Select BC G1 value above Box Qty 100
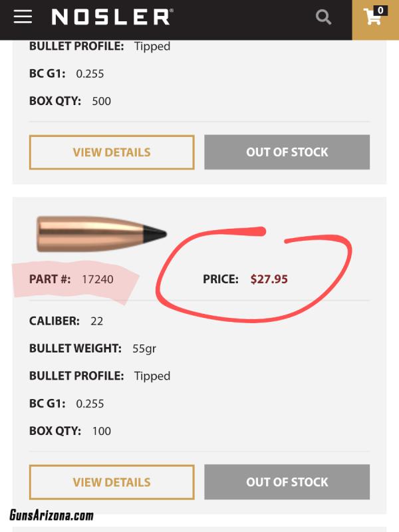The height and width of the screenshot is (532, 399). point(90,404)
